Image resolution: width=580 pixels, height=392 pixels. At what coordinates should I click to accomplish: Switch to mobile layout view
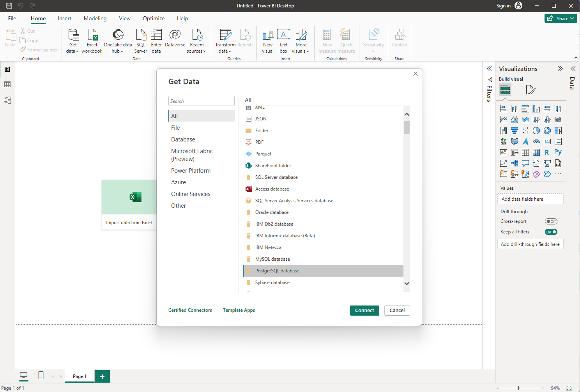(x=41, y=376)
